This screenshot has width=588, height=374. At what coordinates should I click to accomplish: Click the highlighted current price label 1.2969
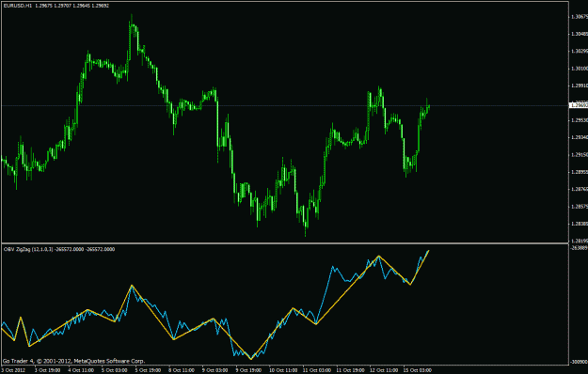tap(579, 105)
